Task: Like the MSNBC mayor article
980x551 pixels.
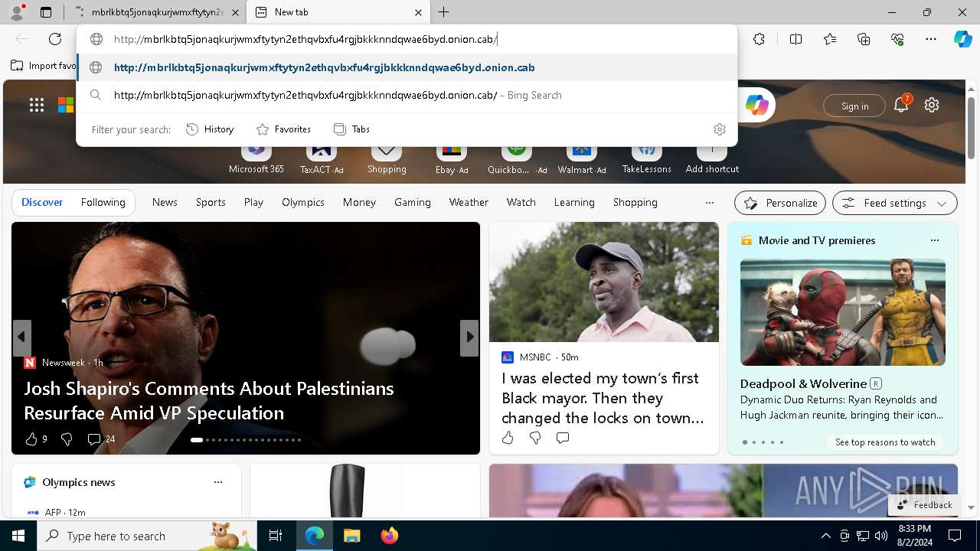Action: pyautogui.click(x=508, y=438)
